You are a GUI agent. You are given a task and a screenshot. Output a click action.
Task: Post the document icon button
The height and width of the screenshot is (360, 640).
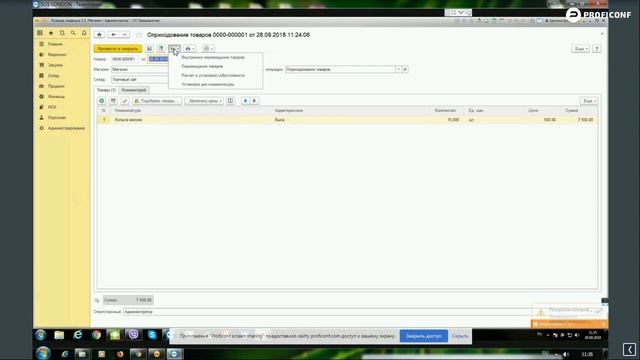pos(161,49)
